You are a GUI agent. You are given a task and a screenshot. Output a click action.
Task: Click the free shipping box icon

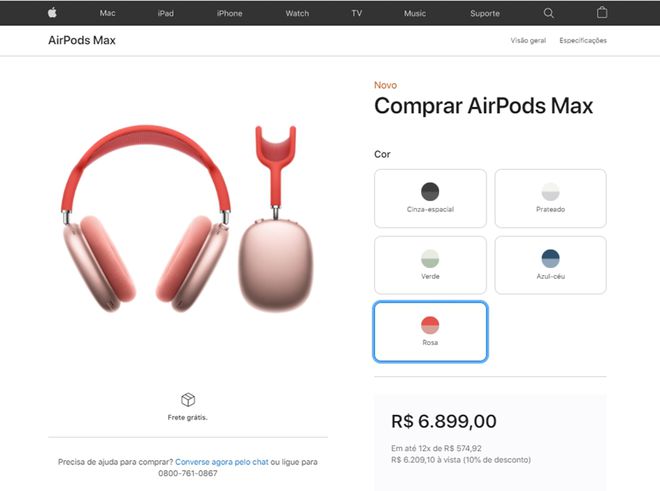[188, 400]
